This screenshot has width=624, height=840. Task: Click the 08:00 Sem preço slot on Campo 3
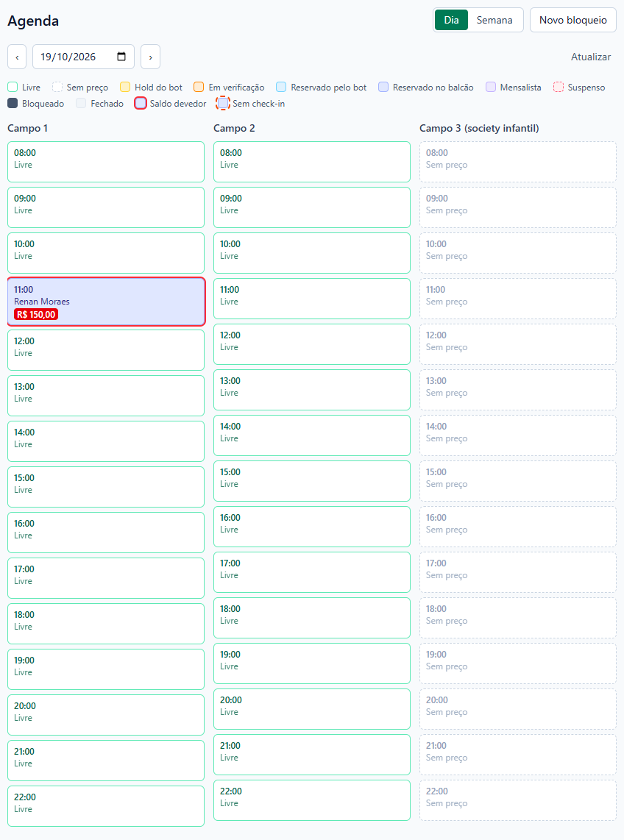point(518,162)
